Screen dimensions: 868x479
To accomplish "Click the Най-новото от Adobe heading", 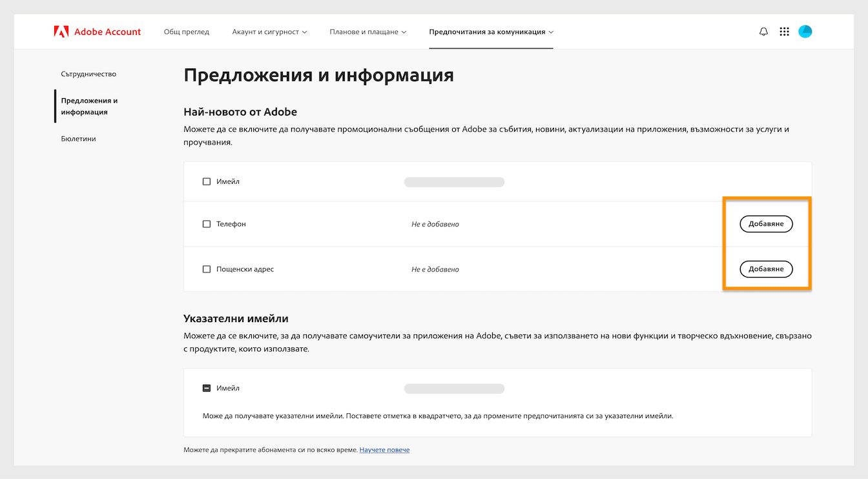I will tap(240, 112).
